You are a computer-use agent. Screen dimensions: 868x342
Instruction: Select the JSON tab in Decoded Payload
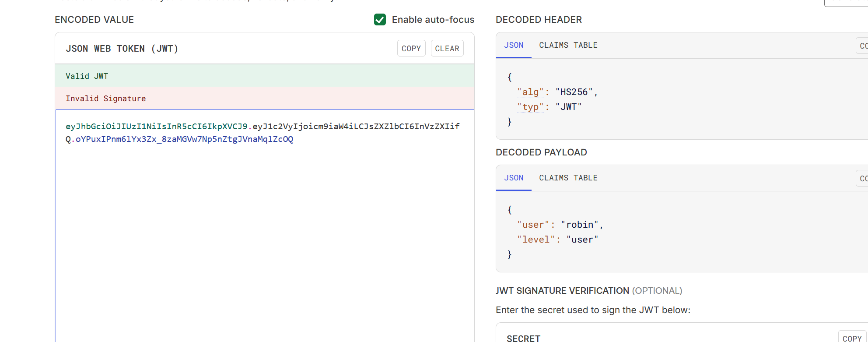point(514,178)
